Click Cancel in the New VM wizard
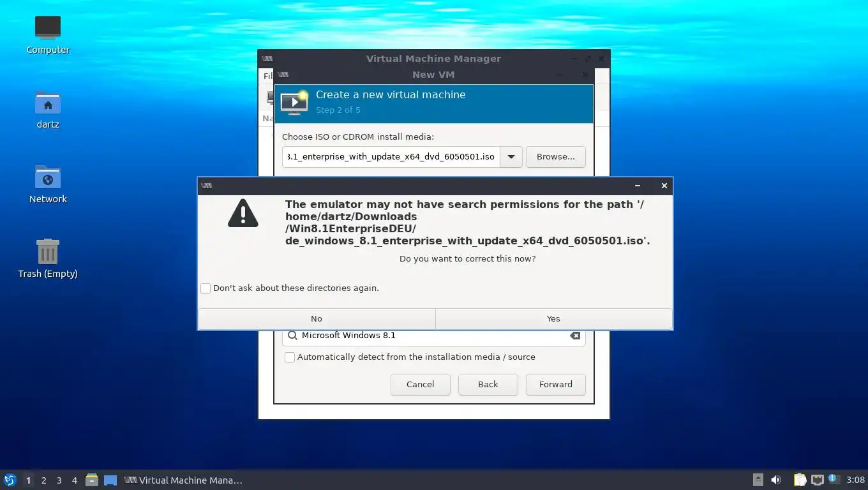Screen dimensions: 868x490 pyautogui.click(x=421, y=384)
